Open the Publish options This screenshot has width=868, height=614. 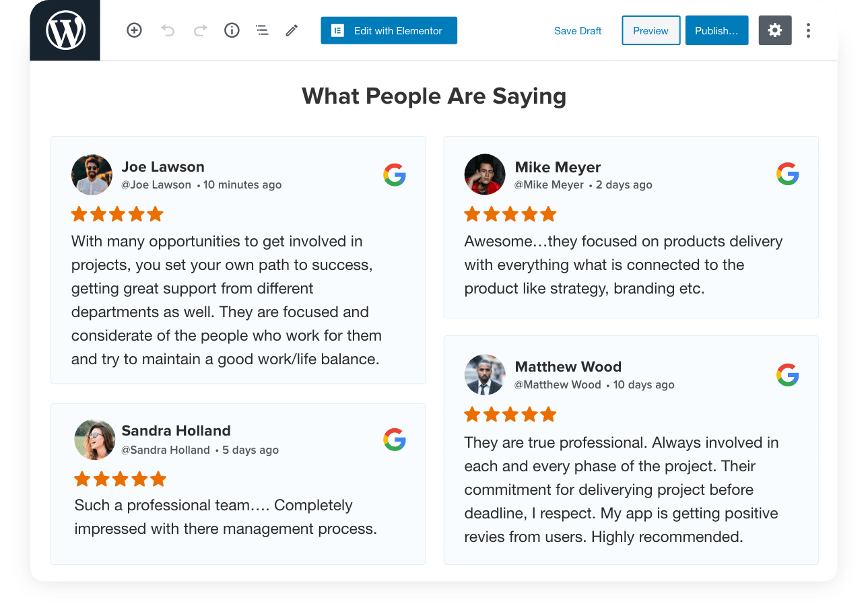tap(716, 30)
